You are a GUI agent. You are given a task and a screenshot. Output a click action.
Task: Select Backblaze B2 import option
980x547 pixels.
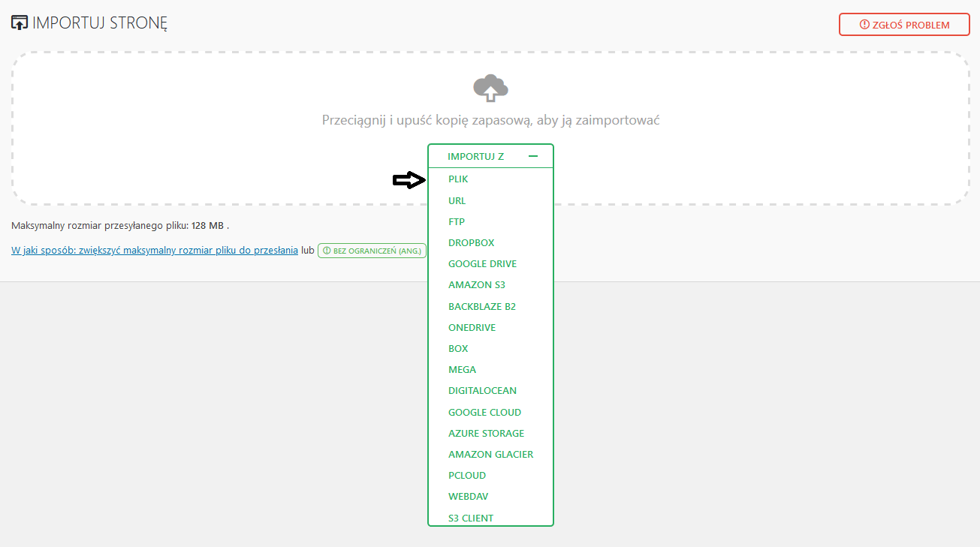click(x=482, y=307)
